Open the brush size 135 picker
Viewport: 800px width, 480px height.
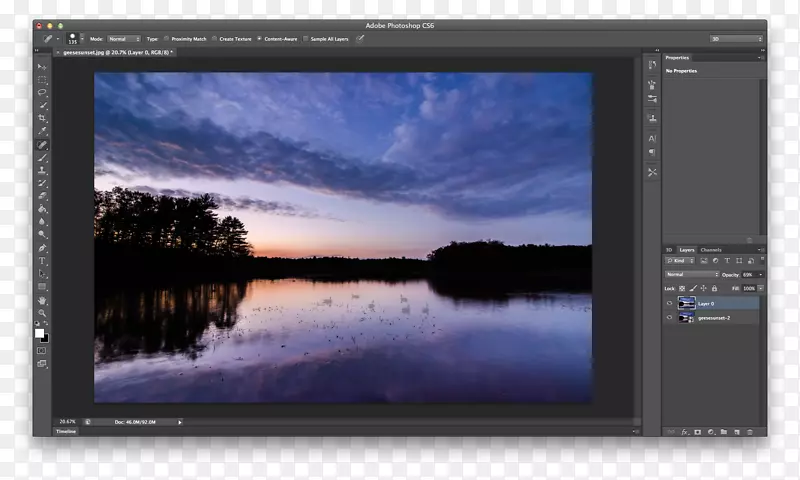[74, 39]
